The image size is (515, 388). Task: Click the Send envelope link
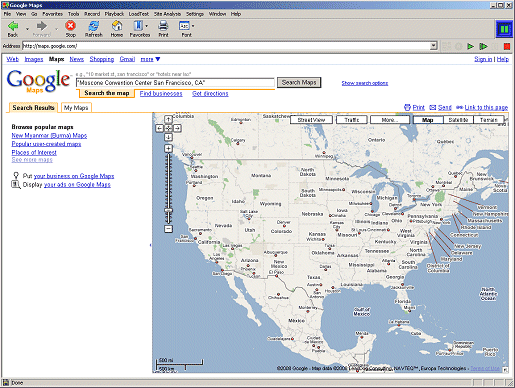pos(440,107)
